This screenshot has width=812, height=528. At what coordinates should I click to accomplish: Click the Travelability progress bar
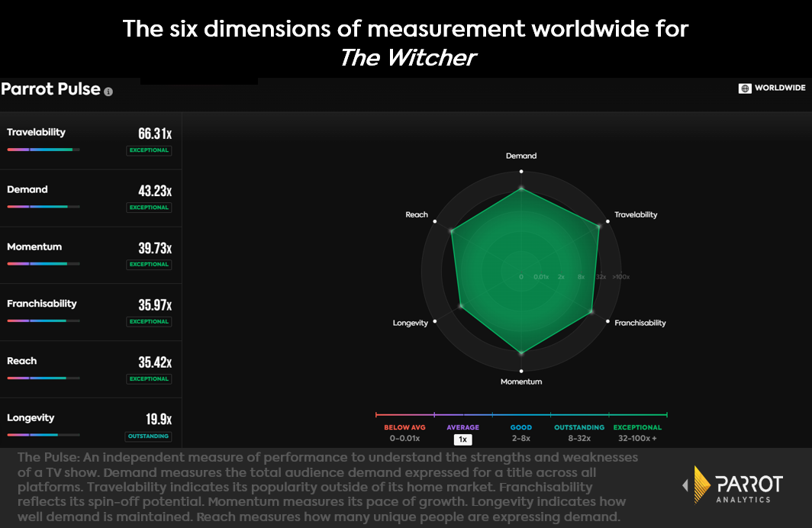43,150
